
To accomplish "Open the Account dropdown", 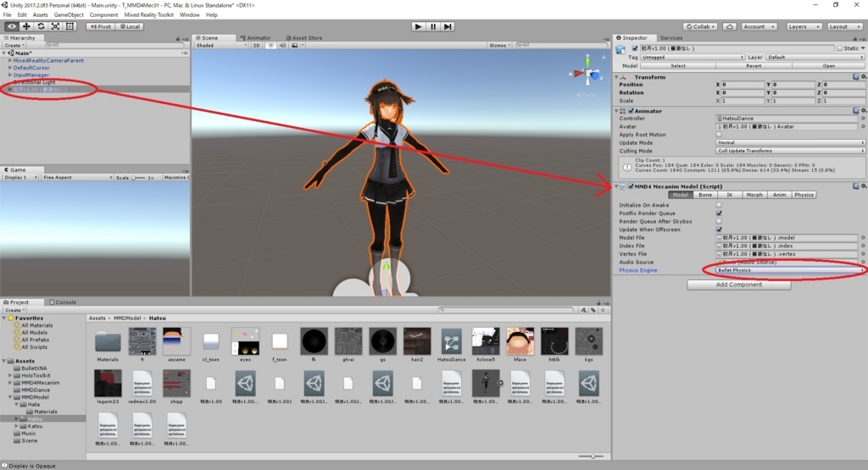I will [x=758, y=26].
